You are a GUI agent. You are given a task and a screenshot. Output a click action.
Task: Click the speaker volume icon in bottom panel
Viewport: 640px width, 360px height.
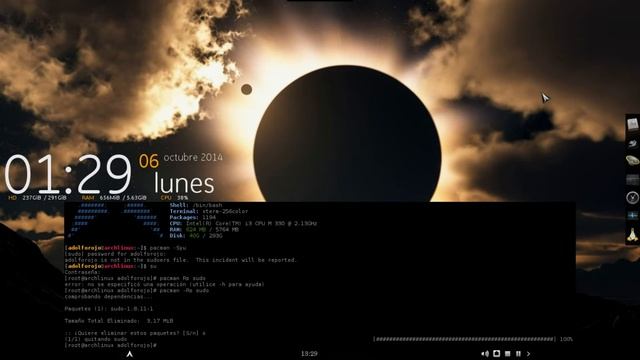pyautogui.click(x=485, y=354)
